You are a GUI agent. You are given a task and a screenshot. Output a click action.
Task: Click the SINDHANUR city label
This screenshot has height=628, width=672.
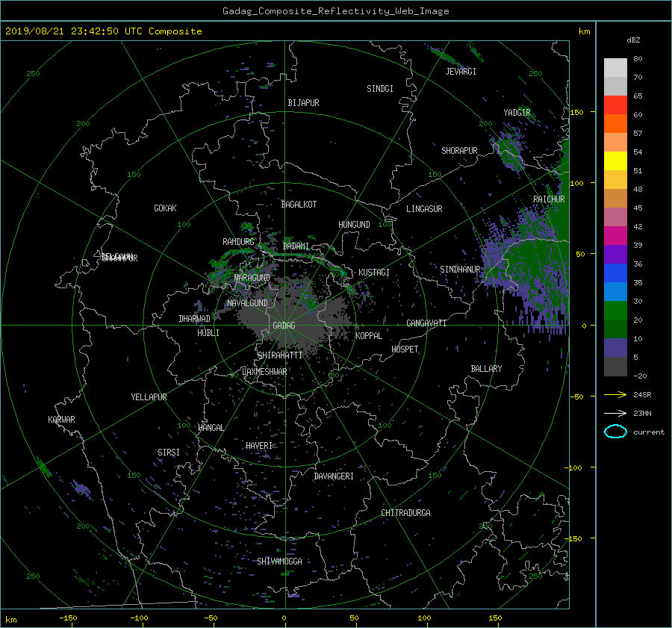pyautogui.click(x=460, y=270)
